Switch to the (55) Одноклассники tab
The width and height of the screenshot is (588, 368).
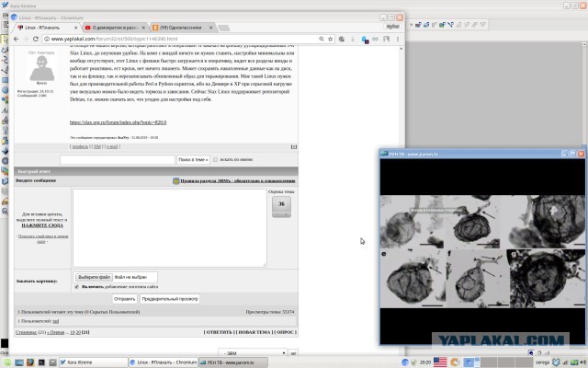click(x=182, y=28)
